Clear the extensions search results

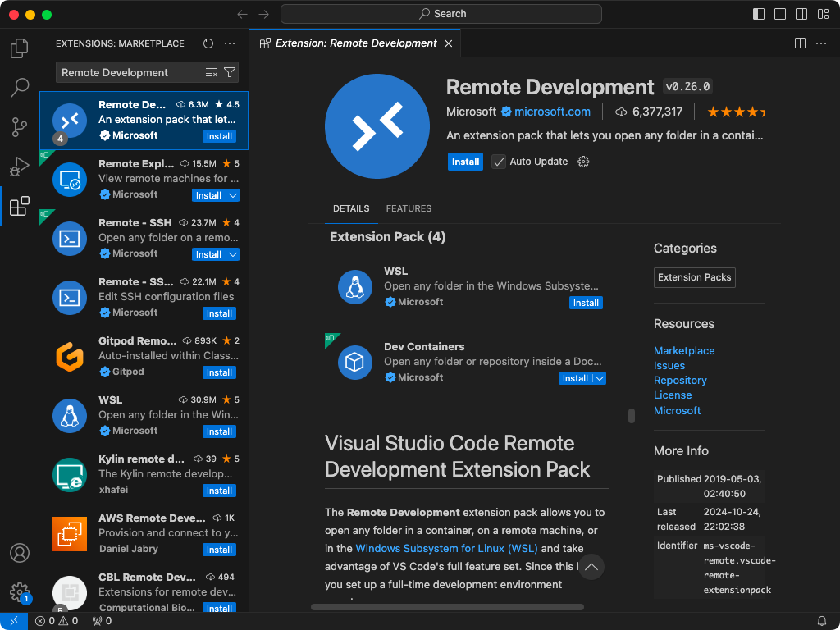pyautogui.click(x=212, y=72)
